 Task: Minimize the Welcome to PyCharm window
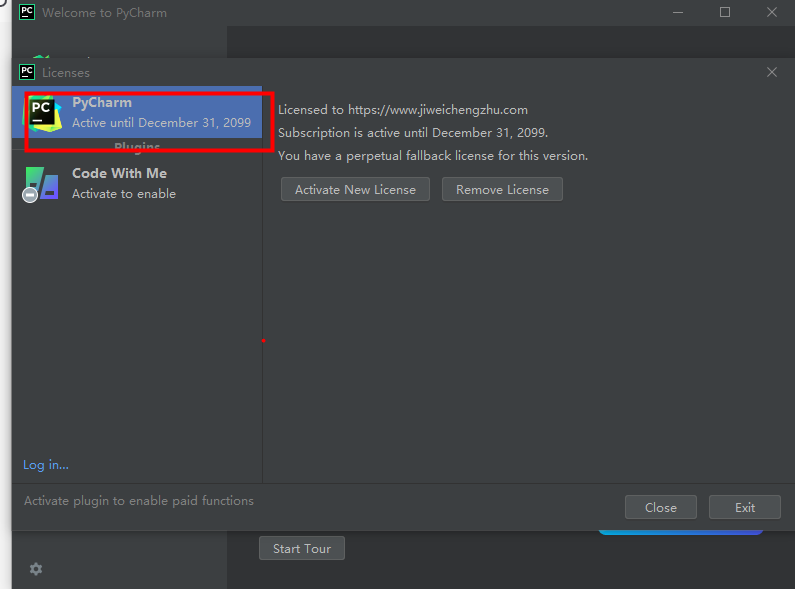(679, 13)
